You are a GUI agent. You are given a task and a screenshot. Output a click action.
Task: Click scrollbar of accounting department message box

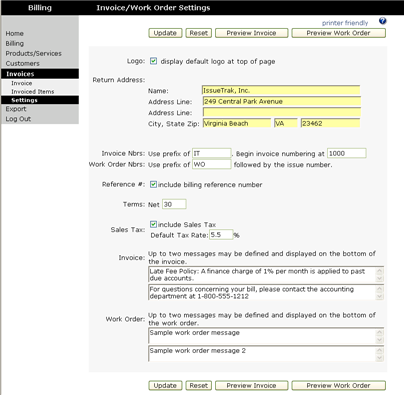(x=380, y=293)
